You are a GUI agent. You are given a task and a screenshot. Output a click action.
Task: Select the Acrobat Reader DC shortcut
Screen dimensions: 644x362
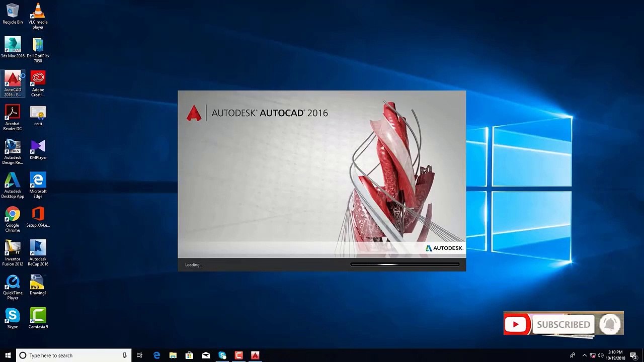tap(13, 118)
